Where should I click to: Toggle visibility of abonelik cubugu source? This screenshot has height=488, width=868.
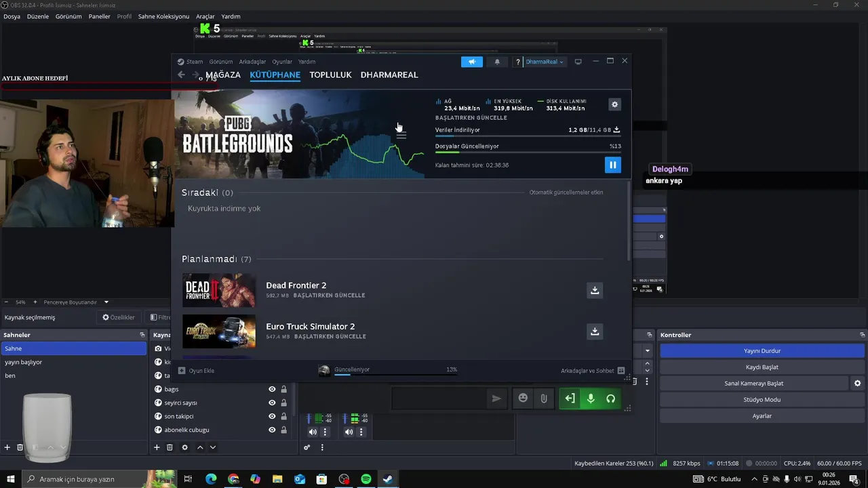click(272, 430)
